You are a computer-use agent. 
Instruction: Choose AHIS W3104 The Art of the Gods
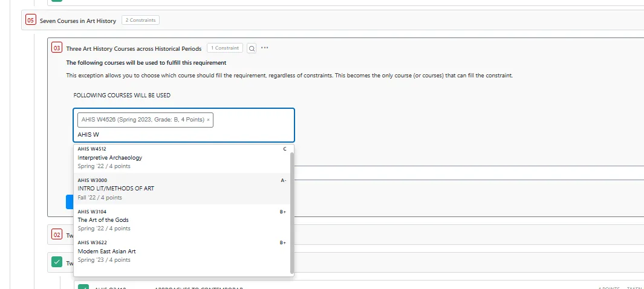pos(182,220)
